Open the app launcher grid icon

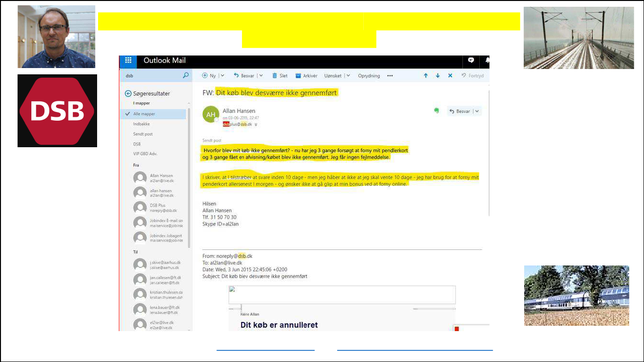coord(128,60)
